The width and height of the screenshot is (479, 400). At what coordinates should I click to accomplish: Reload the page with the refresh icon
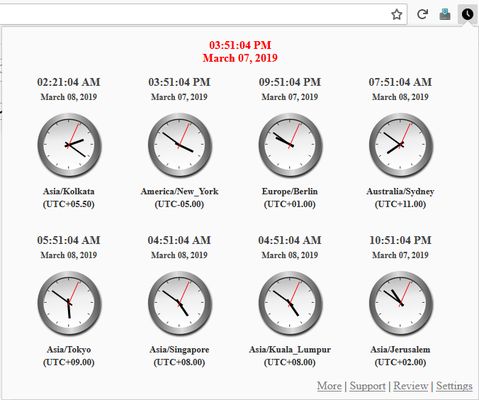(x=422, y=14)
